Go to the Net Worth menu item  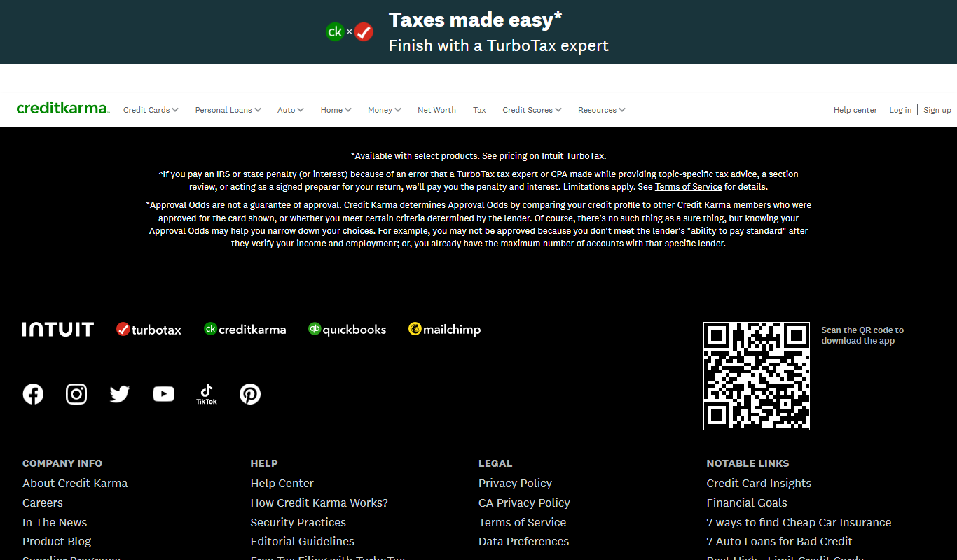(x=436, y=110)
